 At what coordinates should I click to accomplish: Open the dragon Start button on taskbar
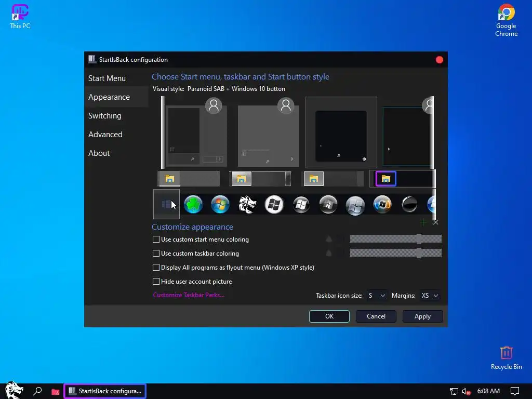14,390
